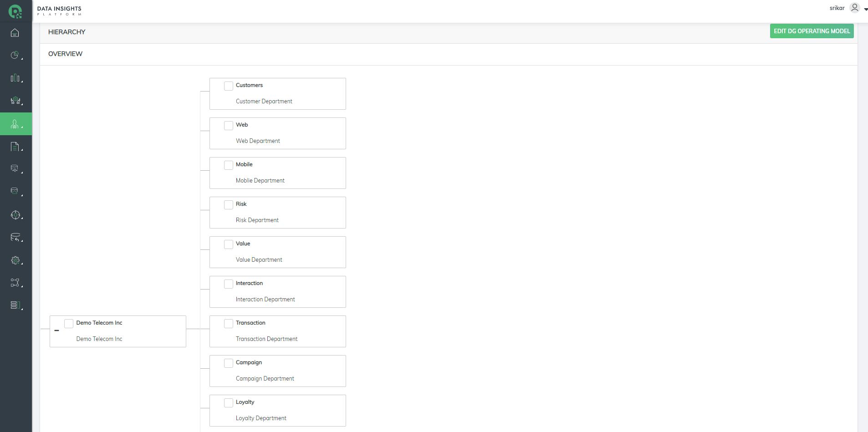Open the pie chart sidebar icon
Image resolution: width=868 pixels, height=432 pixels.
15,55
